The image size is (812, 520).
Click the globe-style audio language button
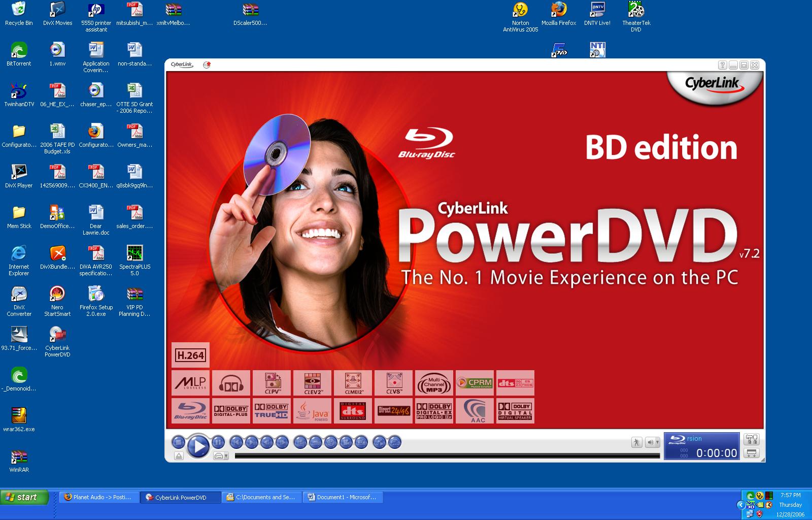tap(330, 442)
